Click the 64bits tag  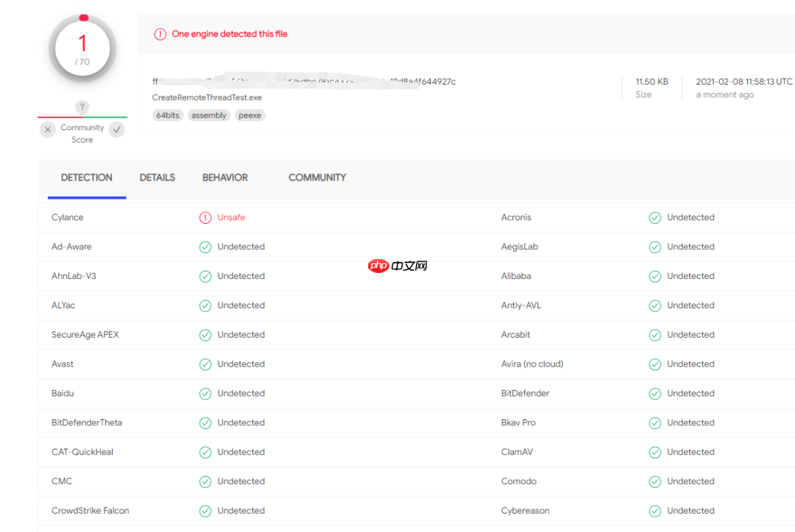pos(168,116)
